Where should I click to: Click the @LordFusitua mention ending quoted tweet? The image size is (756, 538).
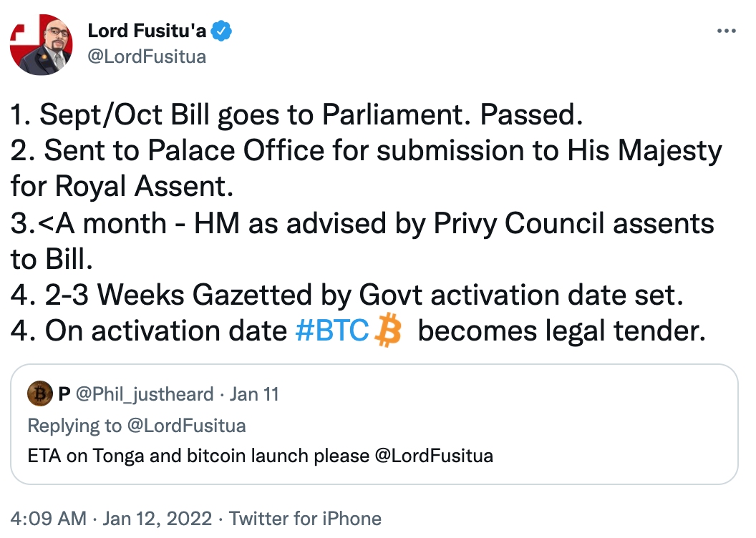click(x=434, y=456)
